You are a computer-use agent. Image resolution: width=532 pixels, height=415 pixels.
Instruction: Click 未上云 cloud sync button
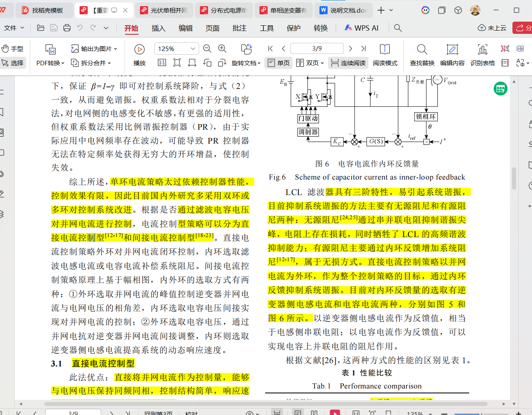point(492,28)
